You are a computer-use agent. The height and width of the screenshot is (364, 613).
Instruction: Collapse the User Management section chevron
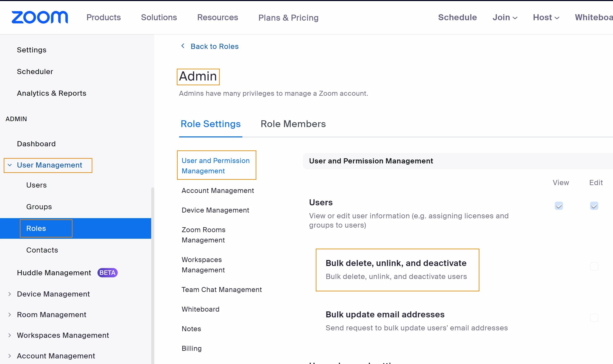[x=10, y=165]
